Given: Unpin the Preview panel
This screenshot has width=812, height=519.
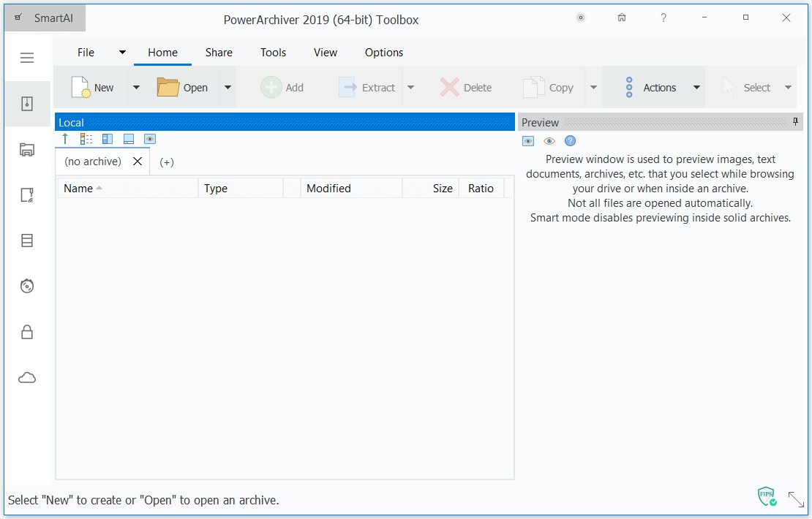Looking at the screenshot, I should (795, 121).
